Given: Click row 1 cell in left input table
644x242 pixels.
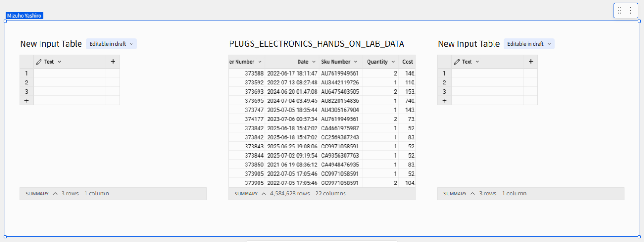Looking at the screenshot, I should (x=69, y=73).
